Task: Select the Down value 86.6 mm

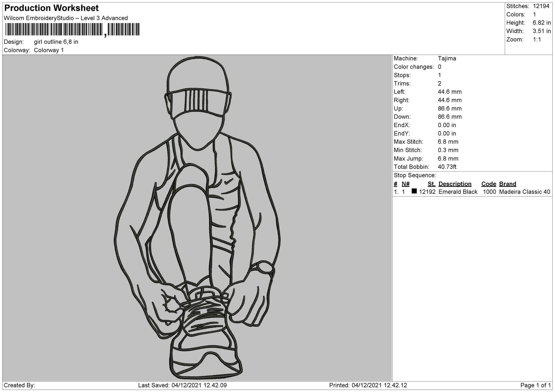Action: [x=450, y=117]
